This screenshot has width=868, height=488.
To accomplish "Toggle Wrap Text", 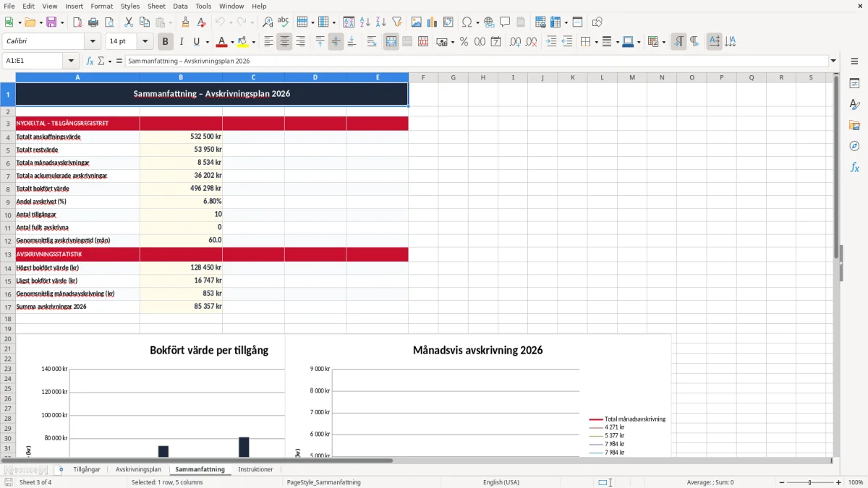I will (372, 42).
